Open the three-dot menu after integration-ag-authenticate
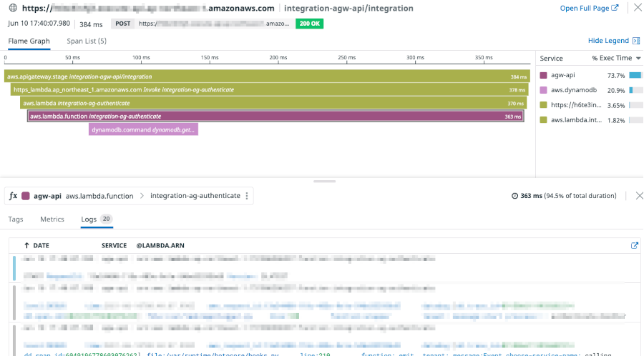 pos(247,196)
